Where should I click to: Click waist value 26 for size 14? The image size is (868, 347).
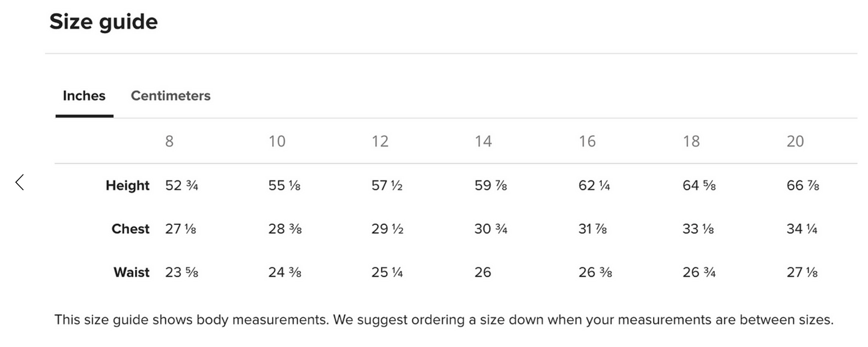pyautogui.click(x=483, y=272)
